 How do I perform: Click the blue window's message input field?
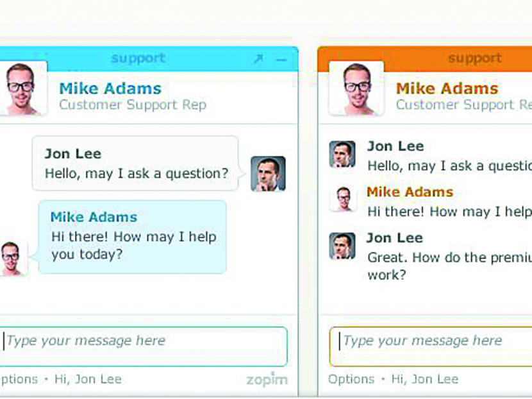tap(141, 341)
